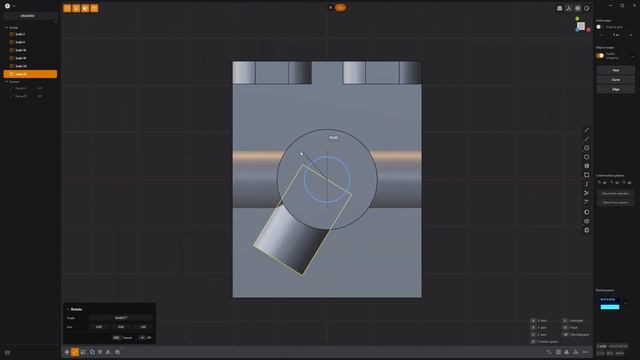Select the Scale tool in bottom toolbar
This screenshot has width=640, height=360.
coord(83,352)
